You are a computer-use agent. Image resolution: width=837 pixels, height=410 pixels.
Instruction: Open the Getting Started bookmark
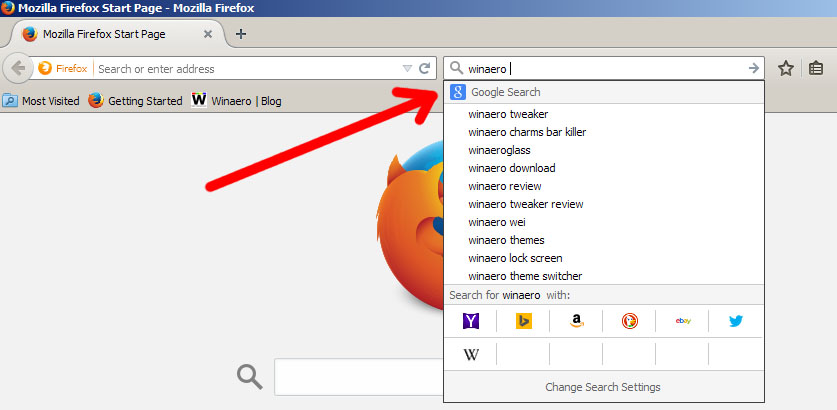[x=135, y=100]
